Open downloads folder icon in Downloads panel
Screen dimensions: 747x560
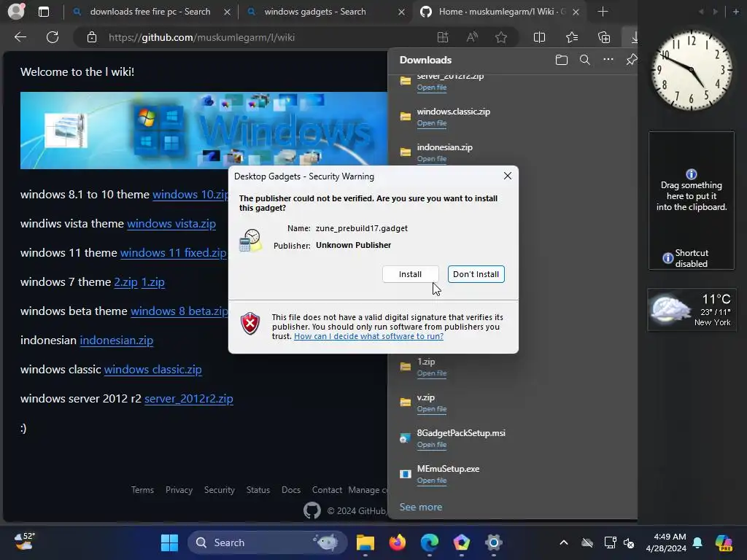tap(562, 60)
